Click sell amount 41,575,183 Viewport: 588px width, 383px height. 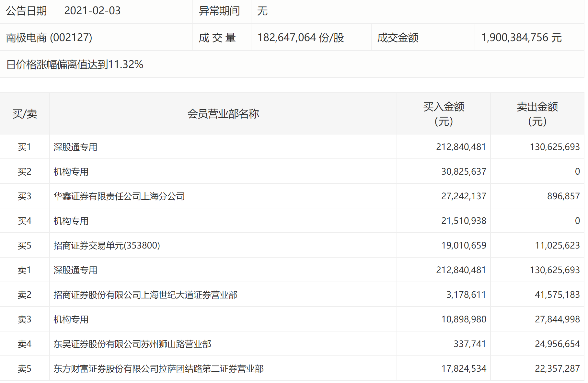coord(557,295)
